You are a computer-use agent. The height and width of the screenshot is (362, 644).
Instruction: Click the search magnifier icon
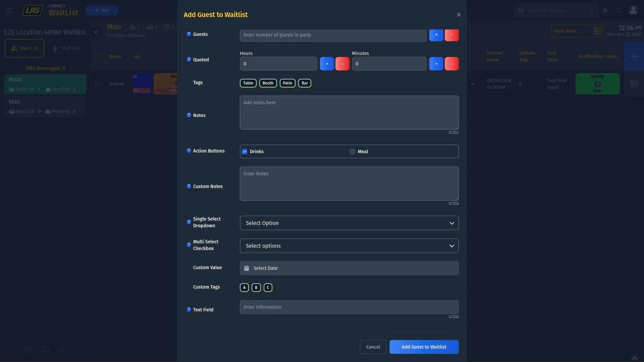pos(592,10)
